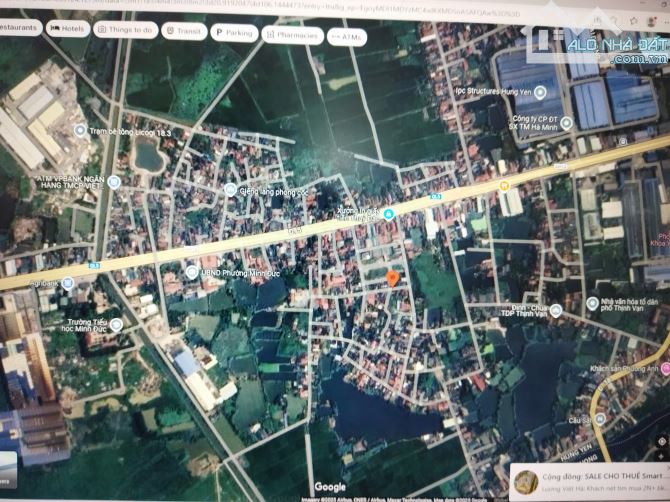This screenshot has width=670, height=502.
Task: Click Giếng làng phong cốc marker
Action: (230, 189)
